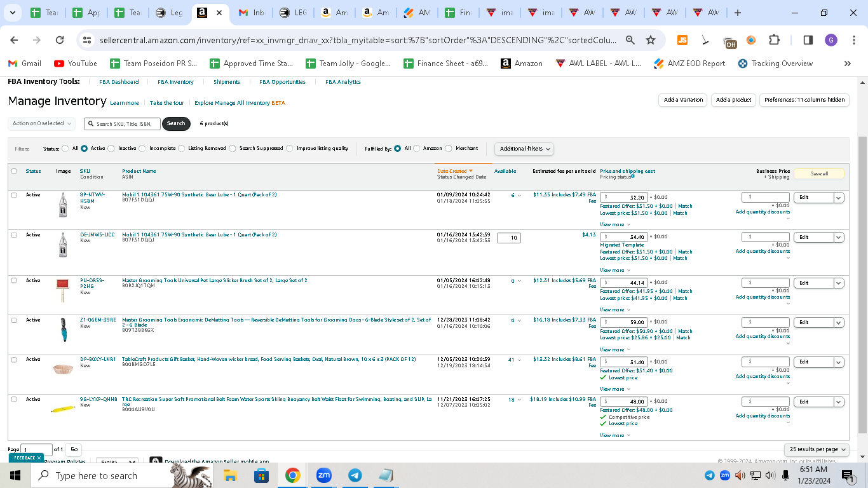Go to the Shipments tab
The height and width of the screenshot is (488, 868).
(x=227, y=82)
